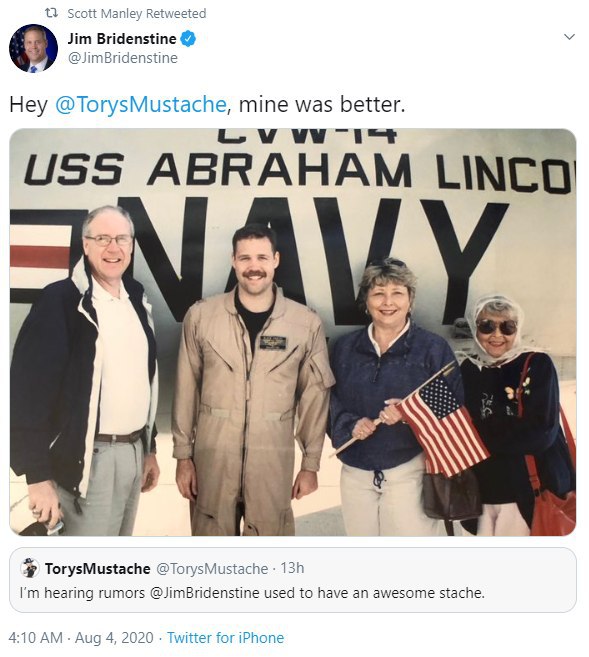589x657 pixels.
Task: Open TorysMustache avatar in quoted tweet
Action: pyautogui.click(x=29, y=568)
